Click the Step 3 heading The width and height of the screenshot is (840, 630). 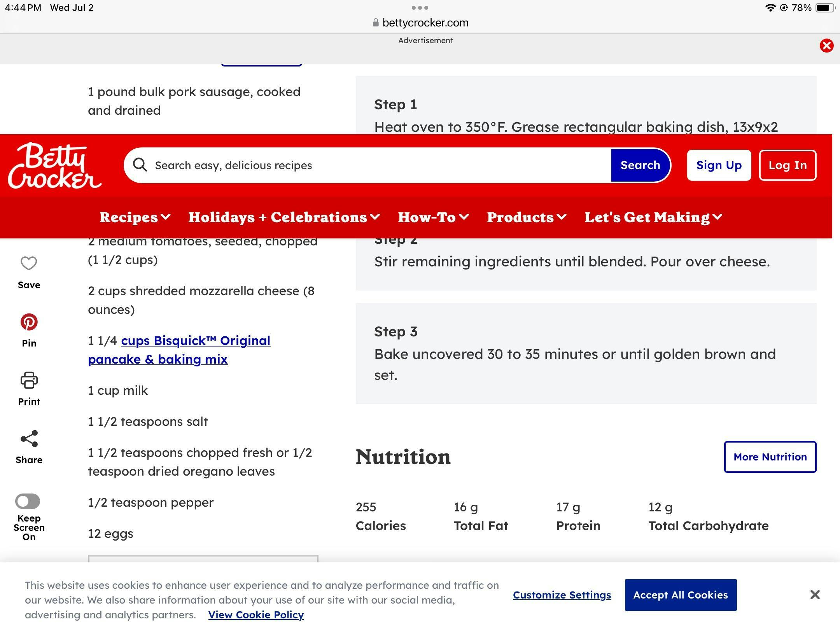tap(396, 331)
